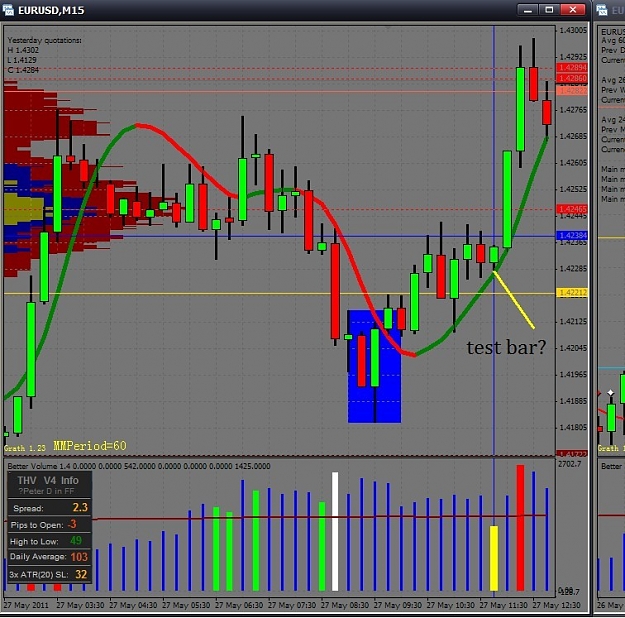This screenshot has width=625, height=618.
Task: Click the tall red volume bar
Action: [520, 528]
